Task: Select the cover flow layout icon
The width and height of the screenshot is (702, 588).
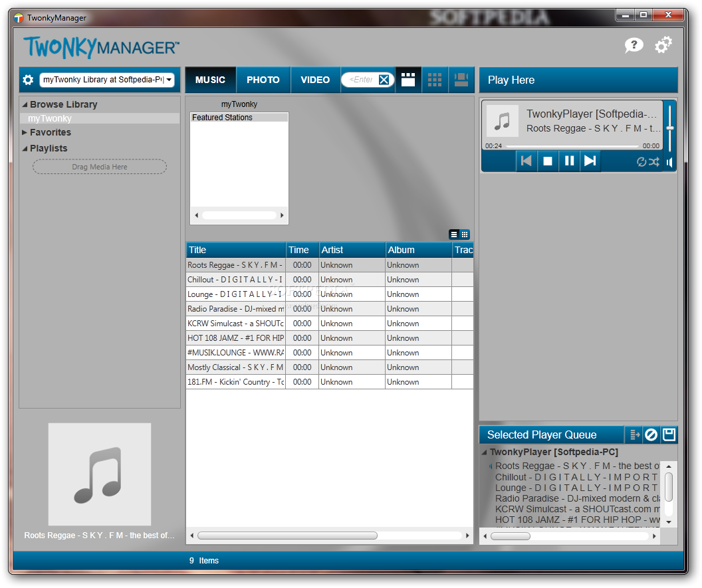Action: (x=461, y=80)
